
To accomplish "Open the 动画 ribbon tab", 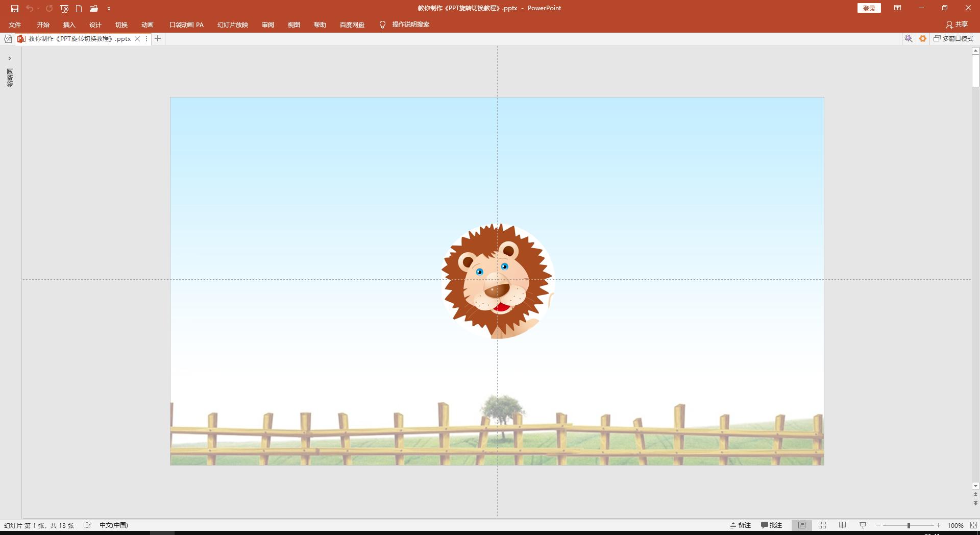I will 148,25.
